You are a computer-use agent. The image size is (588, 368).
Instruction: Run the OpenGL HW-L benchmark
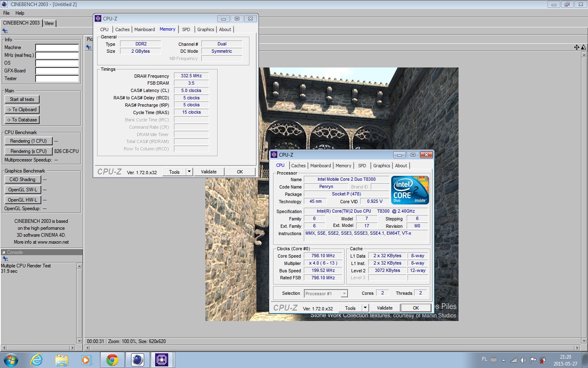click(22, 200)
